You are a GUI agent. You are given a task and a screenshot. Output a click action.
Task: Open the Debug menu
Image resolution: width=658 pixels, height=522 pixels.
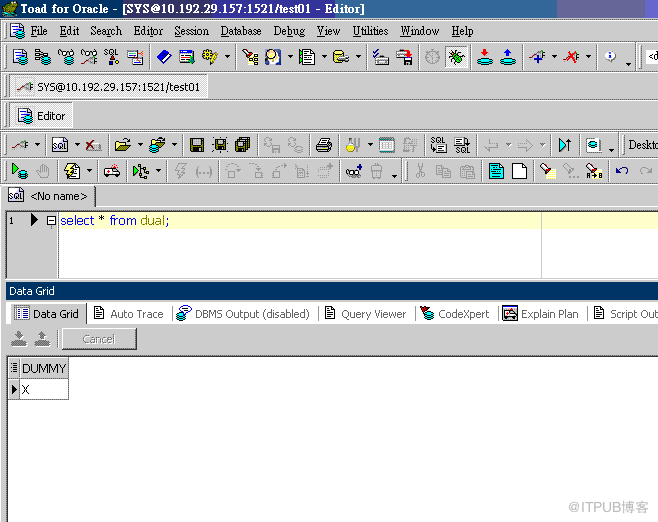tap(289, 31)
